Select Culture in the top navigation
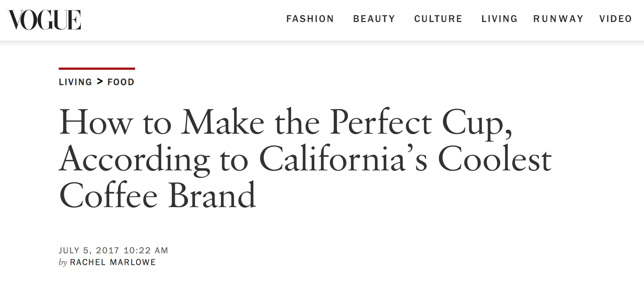 (438, 19)
